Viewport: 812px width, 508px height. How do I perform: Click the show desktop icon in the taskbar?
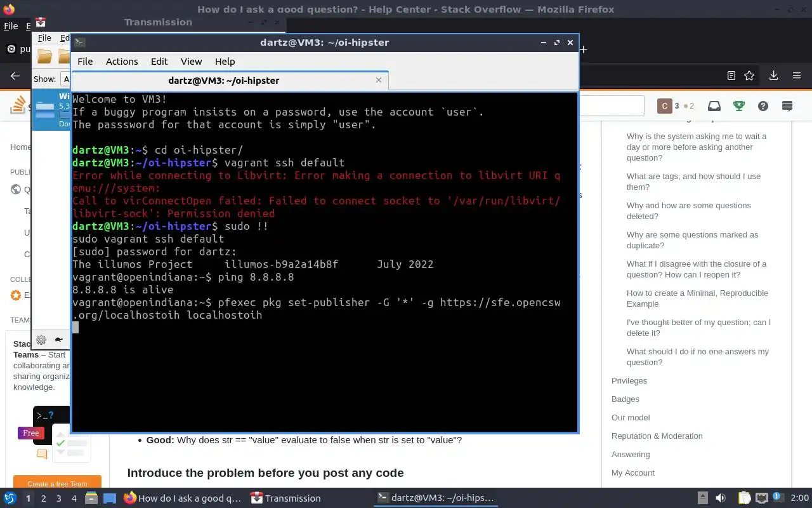[110, 498]
